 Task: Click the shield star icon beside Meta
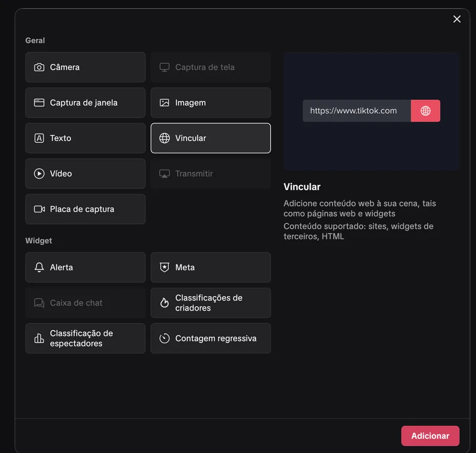[164, 267]
